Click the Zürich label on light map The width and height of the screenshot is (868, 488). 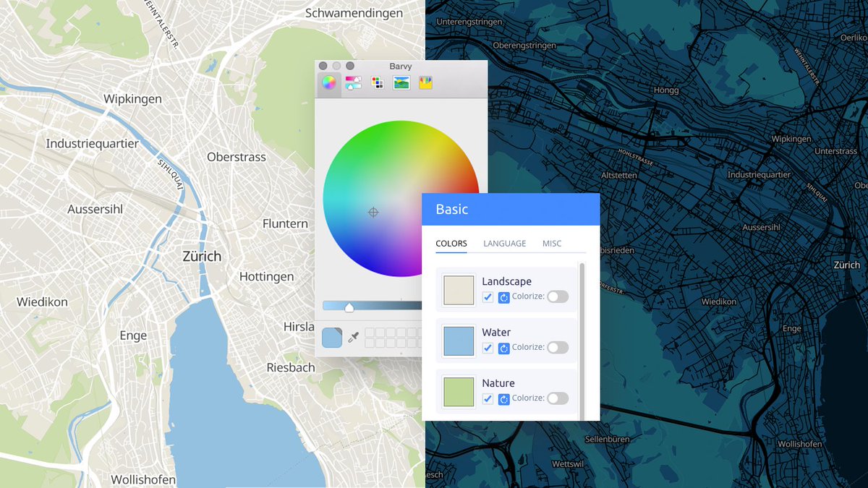tap(202, 257)
